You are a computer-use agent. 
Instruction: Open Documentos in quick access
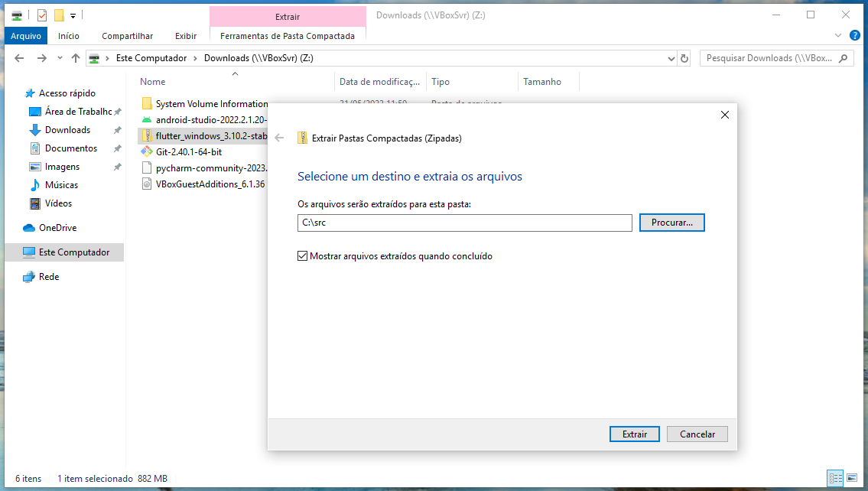71,148
